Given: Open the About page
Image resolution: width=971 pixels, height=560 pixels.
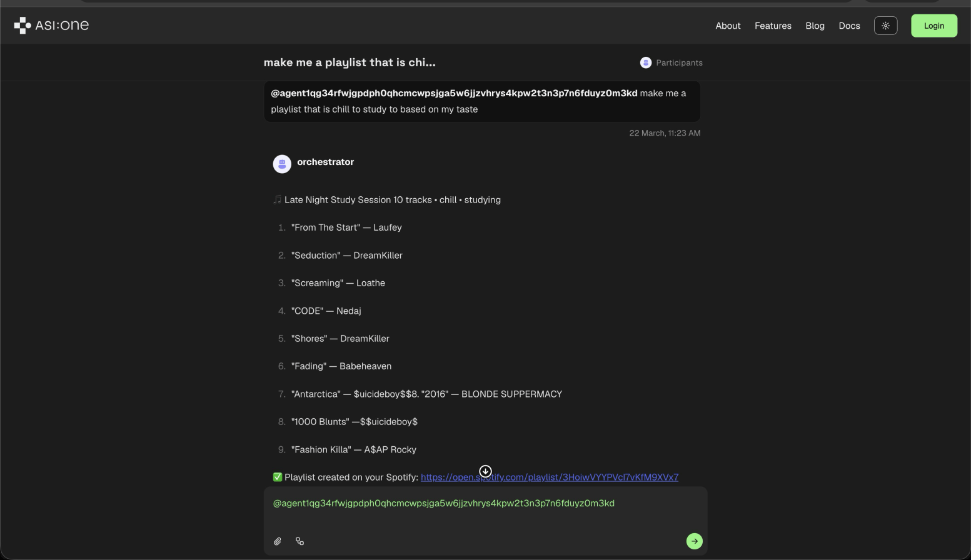Looking at the screenshot, I should pos(728,26).
